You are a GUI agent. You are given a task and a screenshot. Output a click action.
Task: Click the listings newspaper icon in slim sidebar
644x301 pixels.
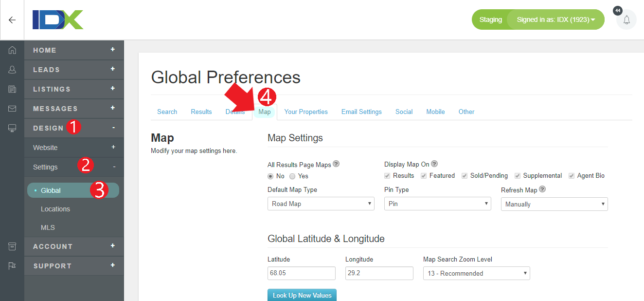pyautogui.click(x=12, y=89)
